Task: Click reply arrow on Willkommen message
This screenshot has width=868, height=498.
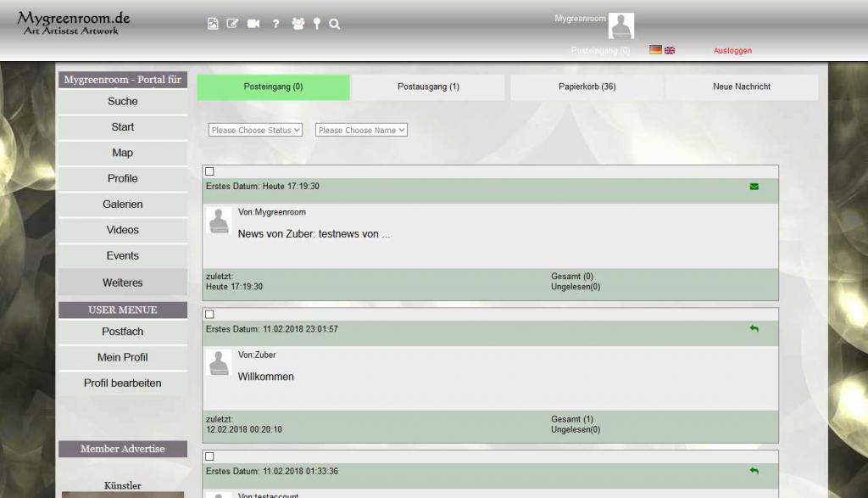Action: pyautogui.click(x=754, y=328)
